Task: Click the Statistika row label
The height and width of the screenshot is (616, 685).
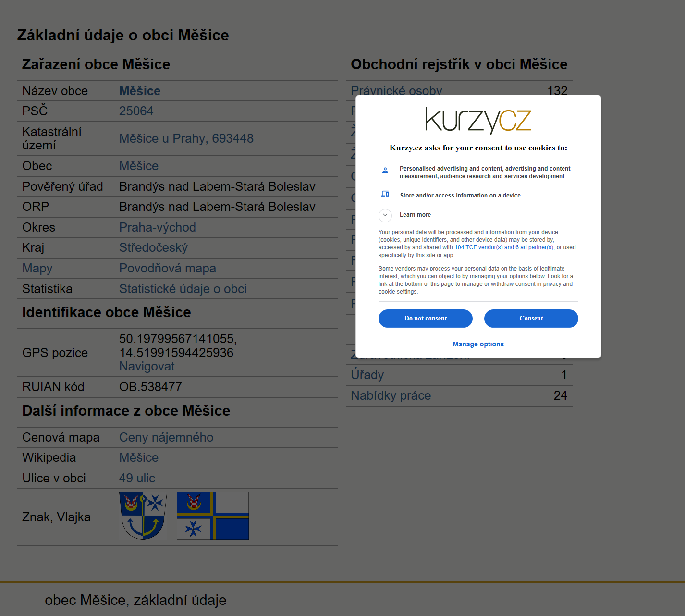Action: [x=48, y=289]
